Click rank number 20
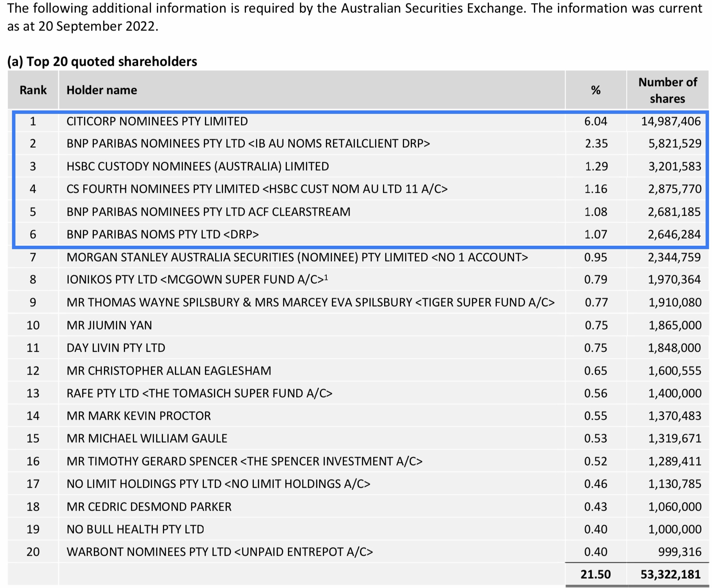 coord(33,552)
